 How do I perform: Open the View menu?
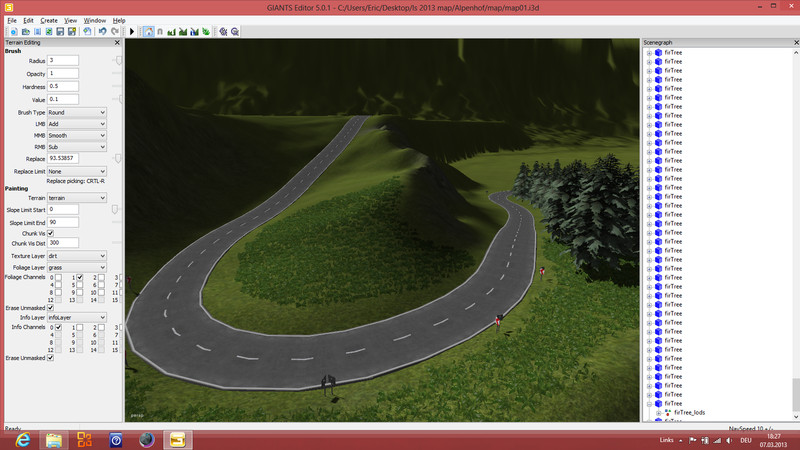70,20
